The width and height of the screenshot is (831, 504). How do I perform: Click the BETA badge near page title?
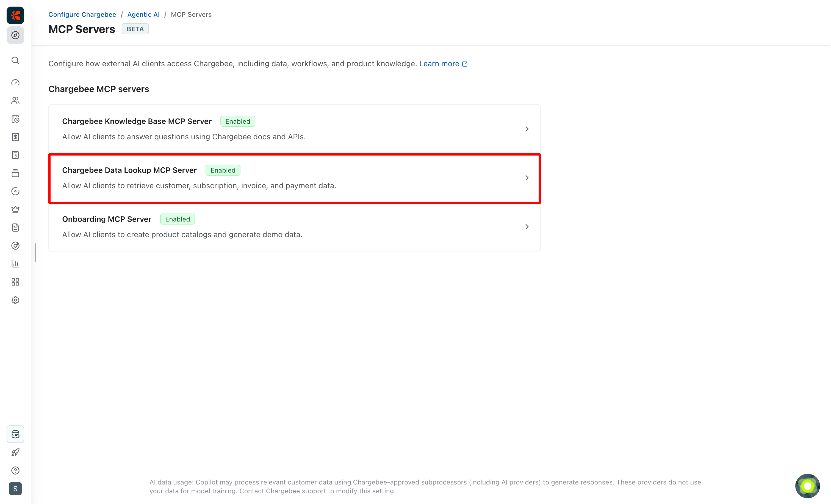135,29
